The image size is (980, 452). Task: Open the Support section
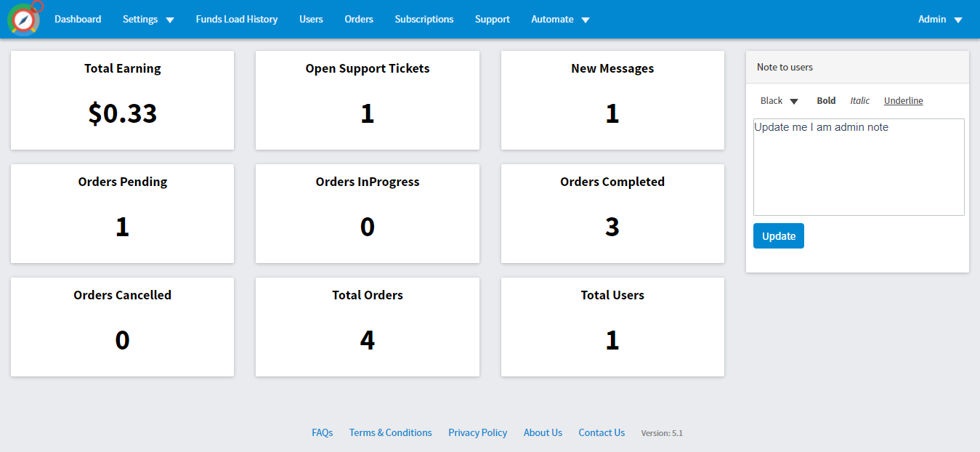pyautogui.click(x=493, y=20)
